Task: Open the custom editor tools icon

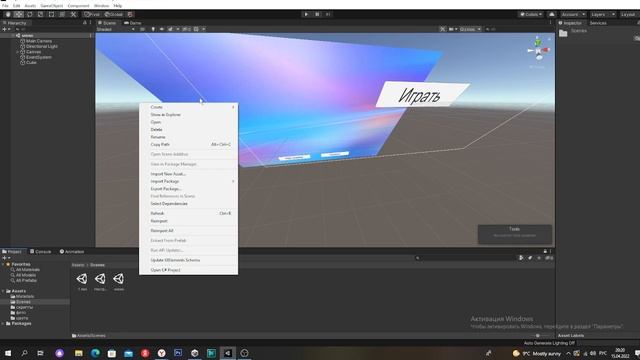Action: (73, 14)
